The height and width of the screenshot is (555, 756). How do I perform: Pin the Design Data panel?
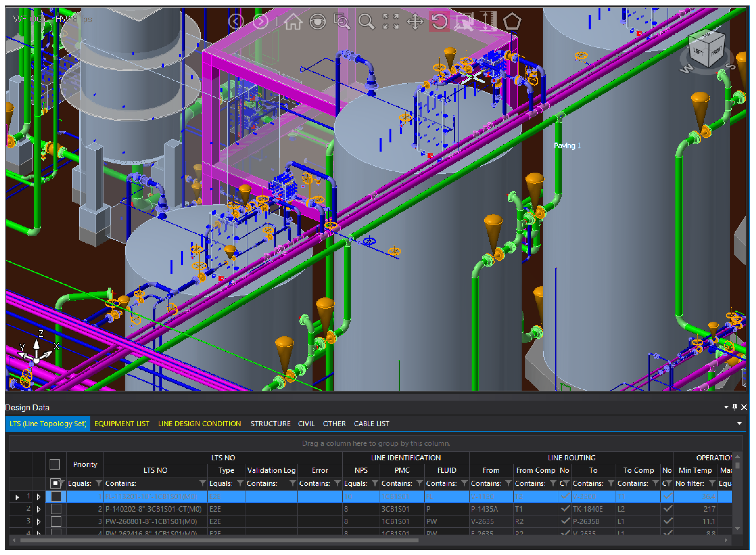coord(735,407)
